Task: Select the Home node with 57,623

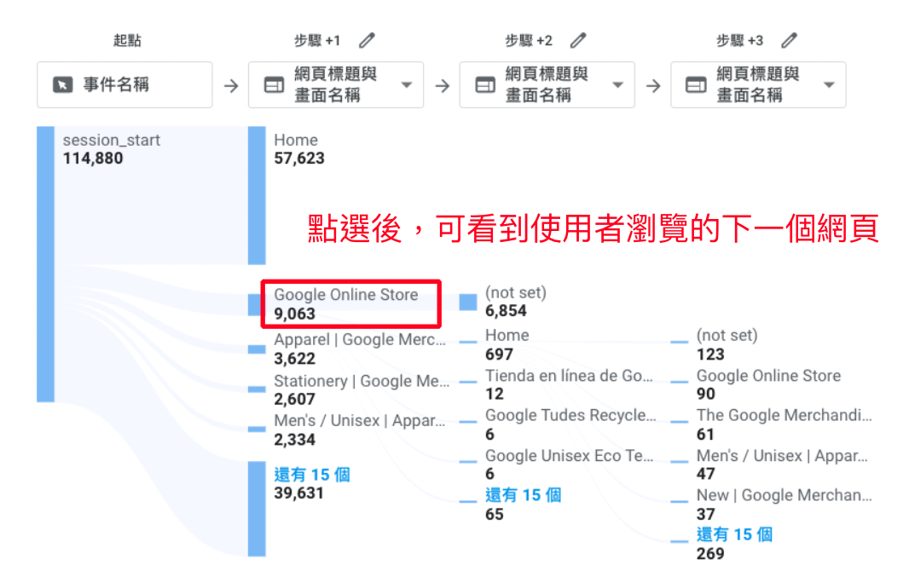Action: 299,149
